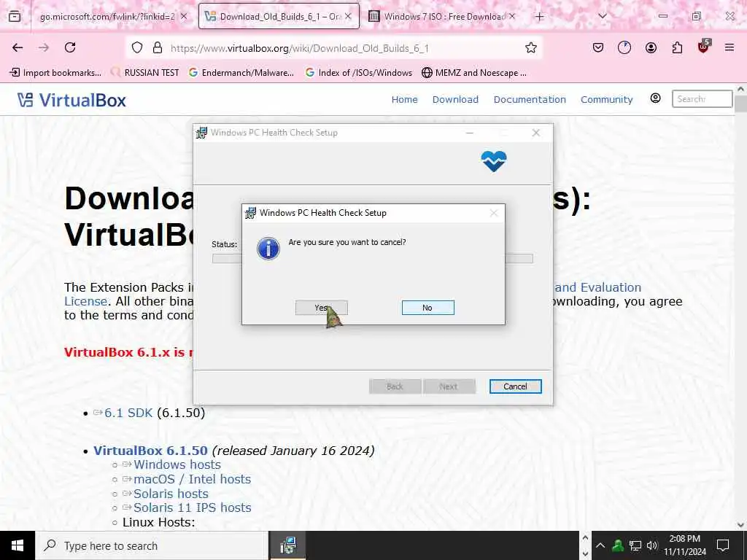The image size is (747, 560).
Task: Show hidden system tray icons
Action: 600,545
